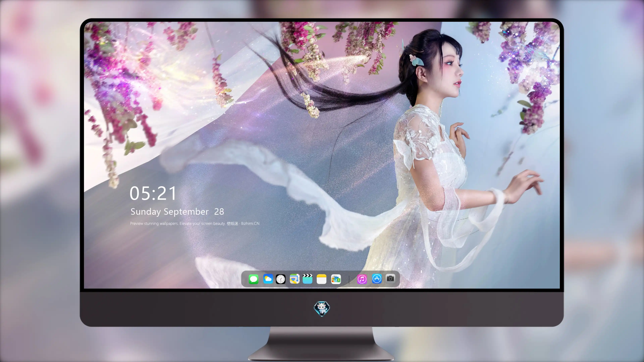Click the "Sunday September 28" date text
Screen dimensions: 644x362
click(177, 212)
